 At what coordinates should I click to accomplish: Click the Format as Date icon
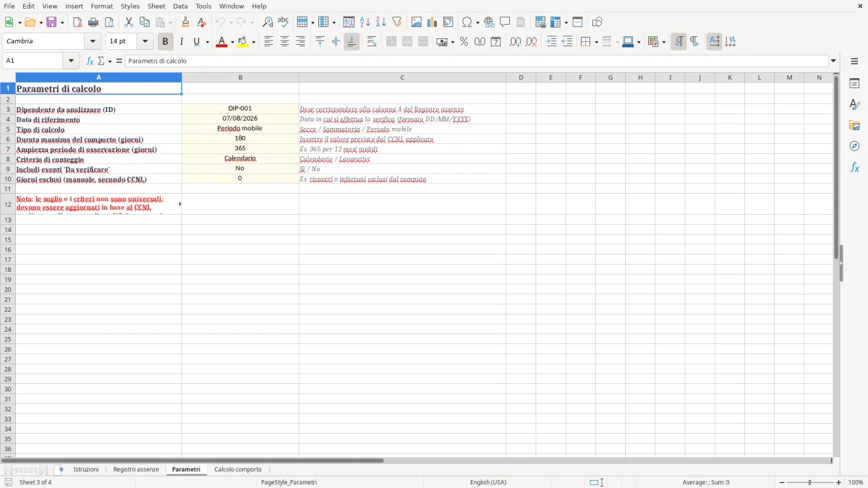point(495,42)
